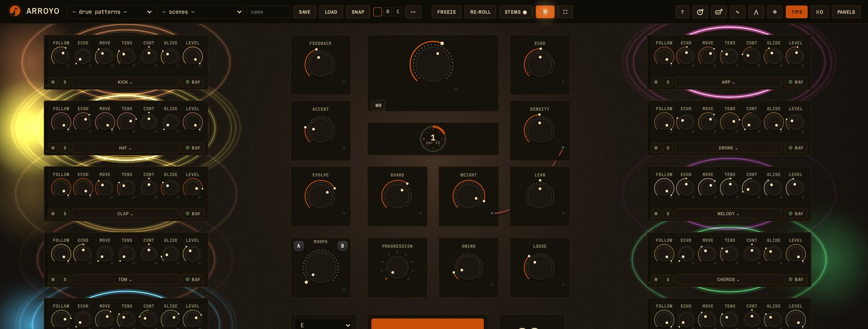868x329 pixels.
Task: Click the FEEDBACK knob
Action: [x=320, y=64]
